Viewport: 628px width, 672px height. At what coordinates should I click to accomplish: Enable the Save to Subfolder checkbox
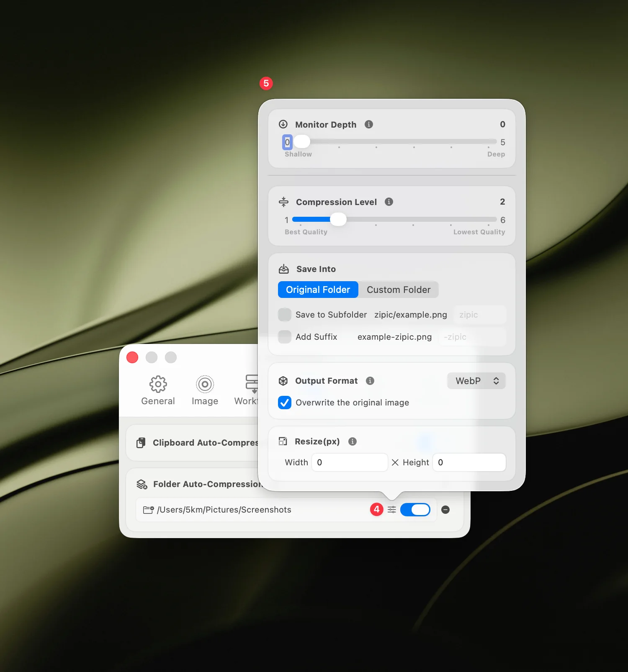coord(285,315)
